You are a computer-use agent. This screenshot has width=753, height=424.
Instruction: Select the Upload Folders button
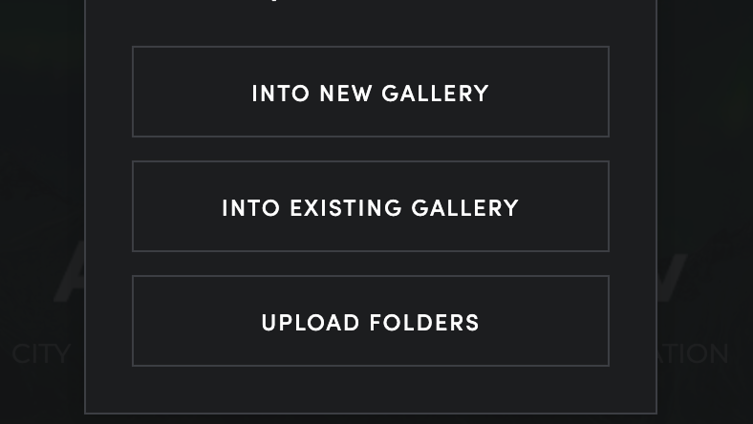click(x=370, y=321)
